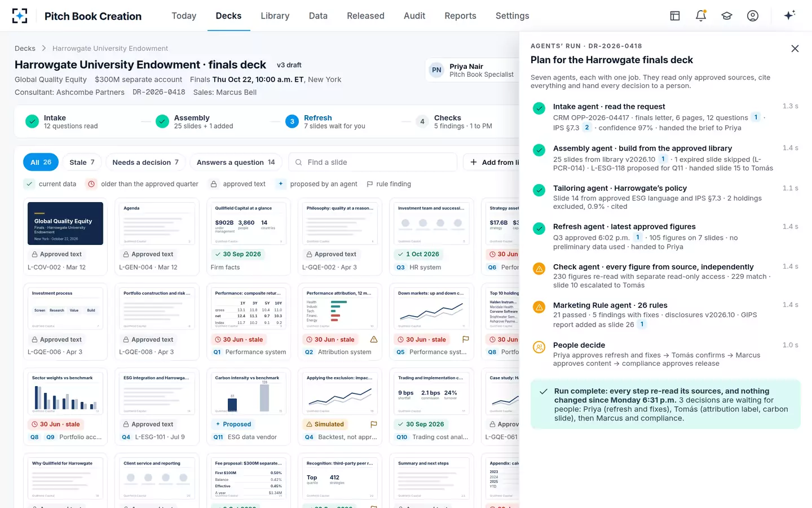The width and height of the screenshot is (812, 508).
Task: Click the flag icon on Down markets slide
Action: [x=465, y=339]
